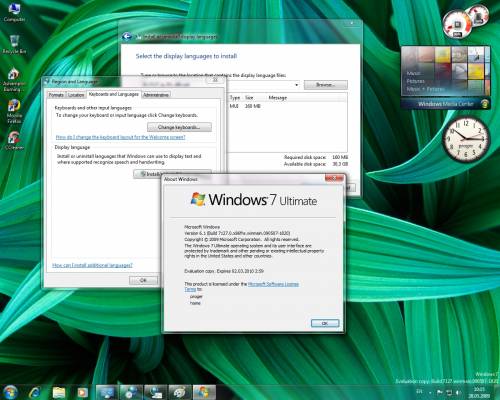
Task: Click the Required disk space value
Action: [340, 157]
